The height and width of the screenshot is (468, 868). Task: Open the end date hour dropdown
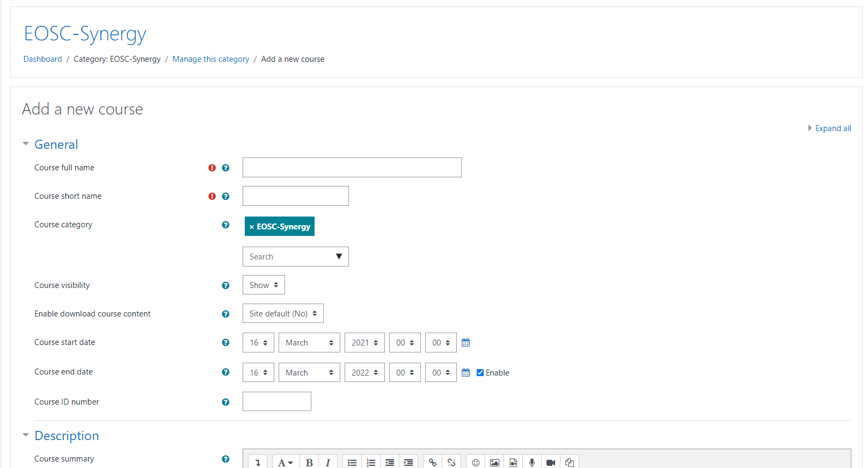[x=405, y=372]
